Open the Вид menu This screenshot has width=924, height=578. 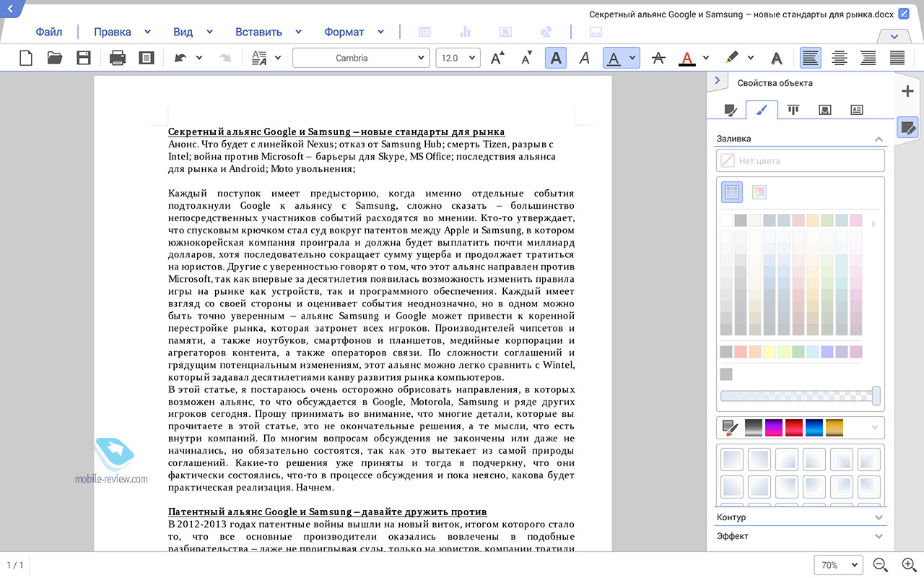click(183, 32)
